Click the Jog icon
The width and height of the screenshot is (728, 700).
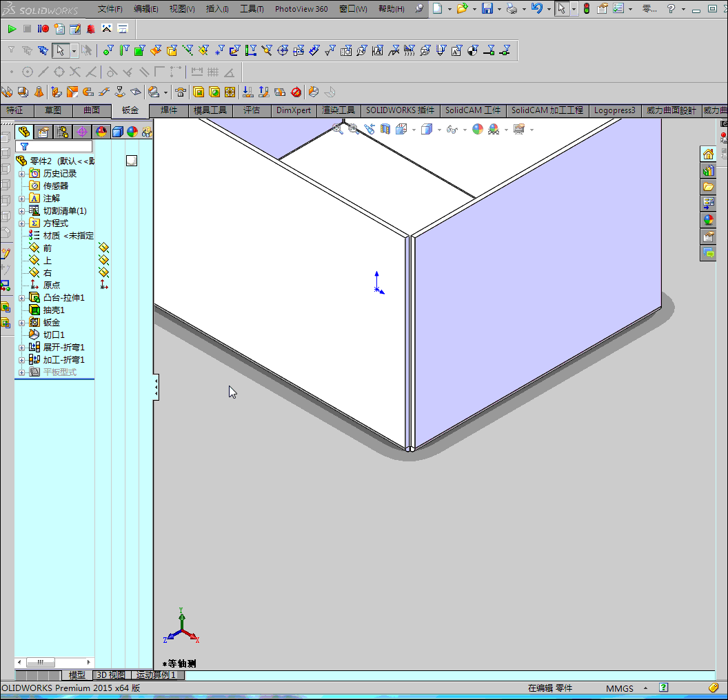coord(104,92)
